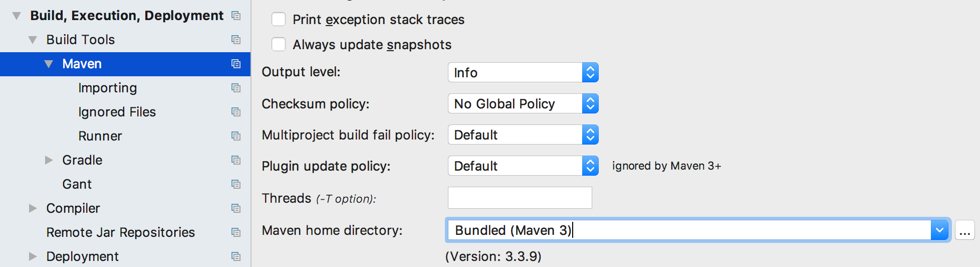
Task: Collapse the Maven tree node
Action: tap(49, 64)
